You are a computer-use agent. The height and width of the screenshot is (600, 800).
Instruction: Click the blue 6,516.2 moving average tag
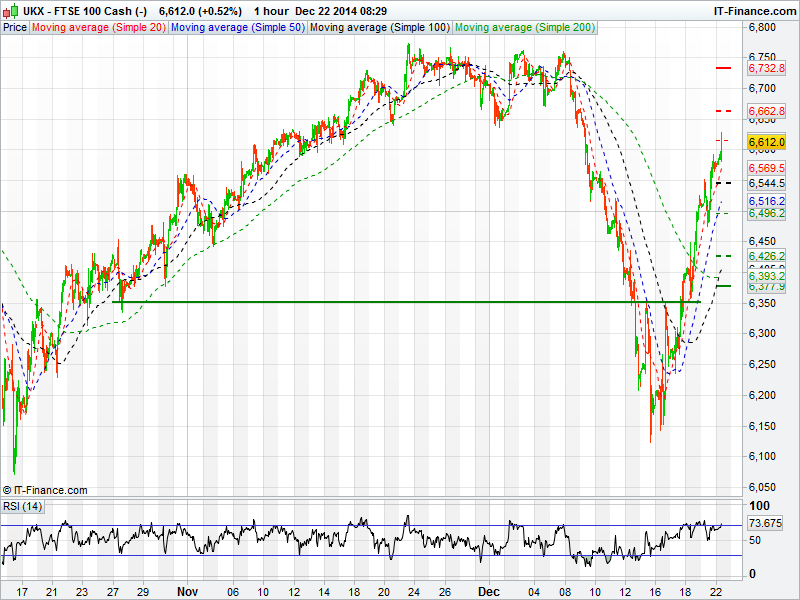pos(766,201)
